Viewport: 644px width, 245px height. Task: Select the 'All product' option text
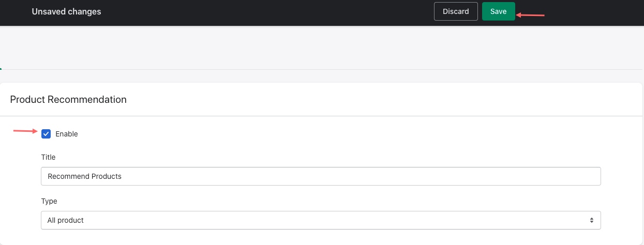tap(66, 220)
